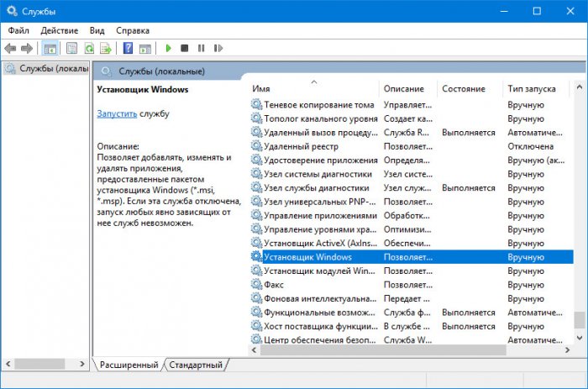Stop service with square stop icon
This screenshot has width=588, height=389.
(185, 48)
